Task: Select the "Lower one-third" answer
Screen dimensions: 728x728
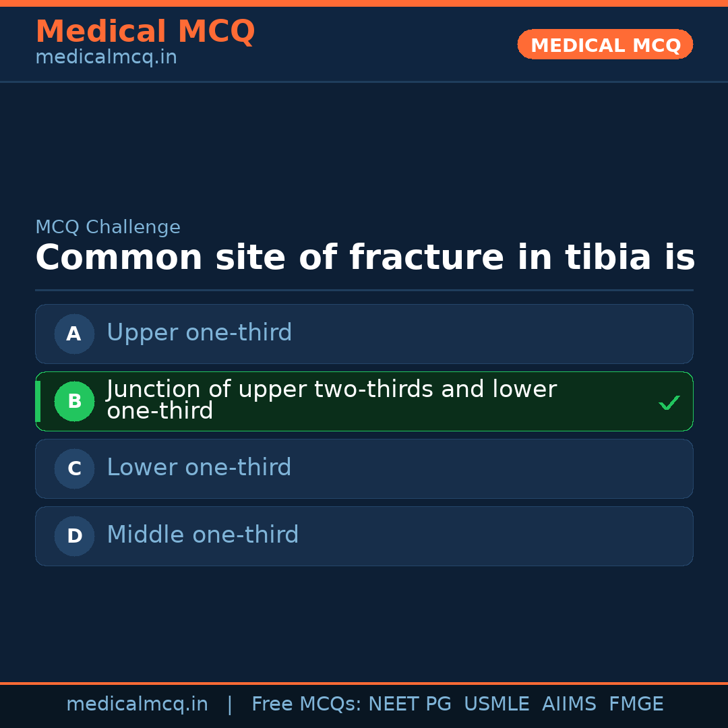Action: tap(199, 468)
